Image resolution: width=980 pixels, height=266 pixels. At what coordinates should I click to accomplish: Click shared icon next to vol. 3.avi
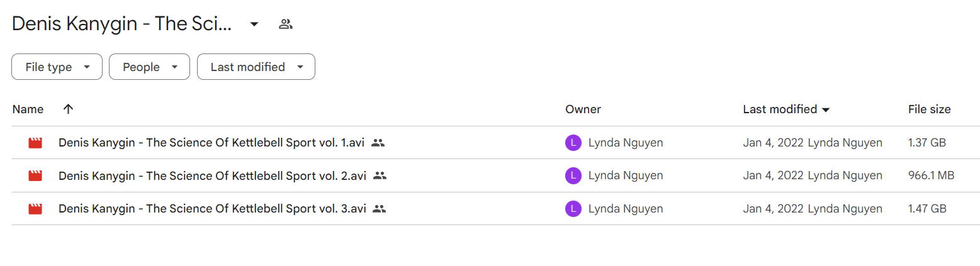coord(379,209)
